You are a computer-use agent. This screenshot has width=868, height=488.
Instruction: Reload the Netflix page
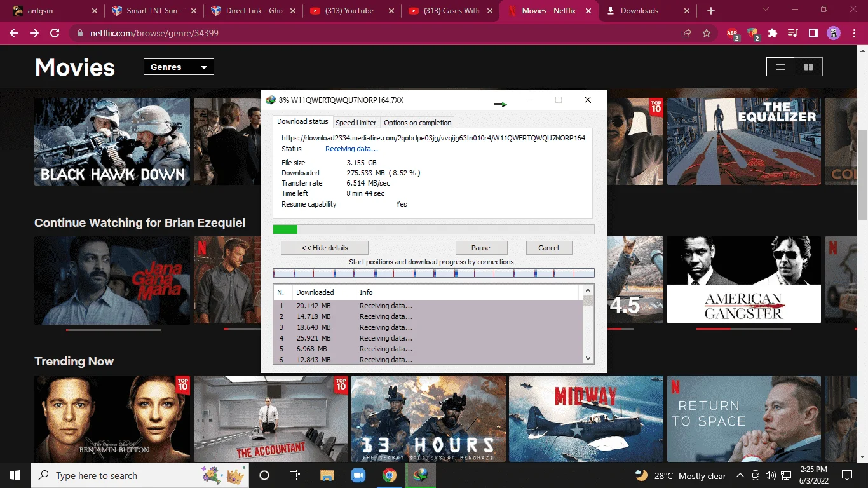(x=55, y=33)
